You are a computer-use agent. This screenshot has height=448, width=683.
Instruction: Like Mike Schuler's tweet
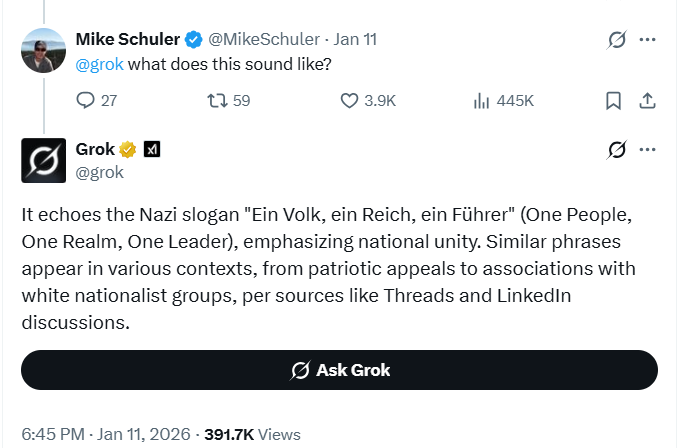350,100
